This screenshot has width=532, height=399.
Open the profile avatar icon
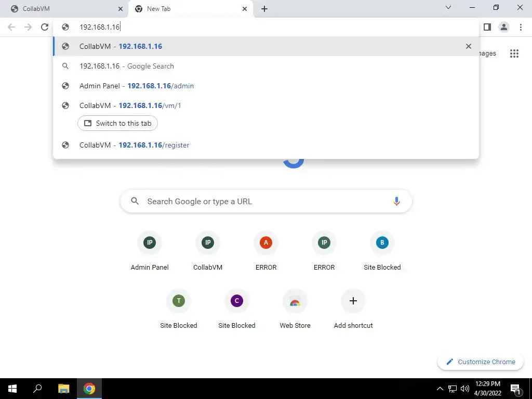point(504,27)
